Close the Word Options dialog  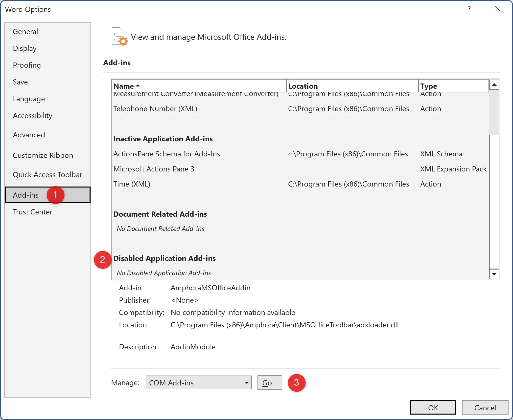(x=498, y=9)
